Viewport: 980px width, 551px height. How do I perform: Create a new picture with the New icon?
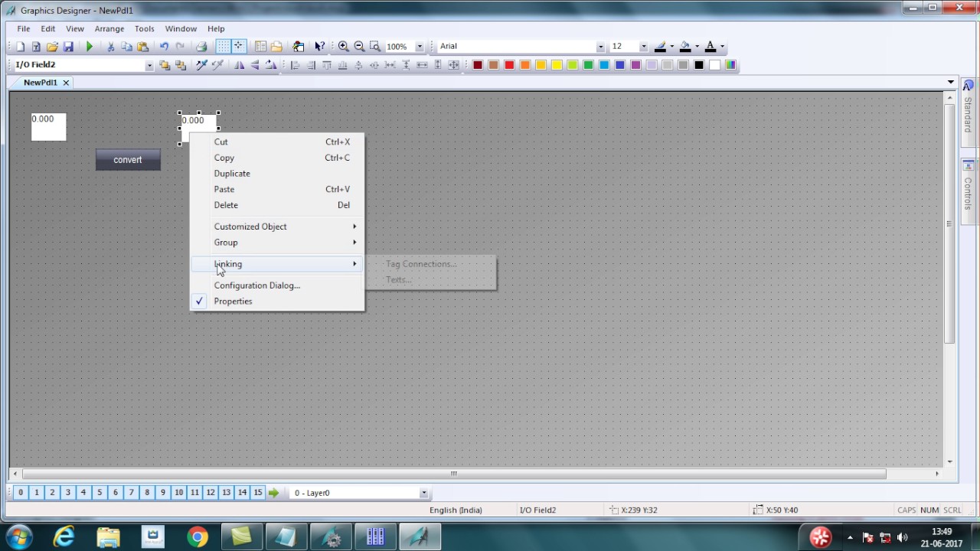(x=21, y=47)
